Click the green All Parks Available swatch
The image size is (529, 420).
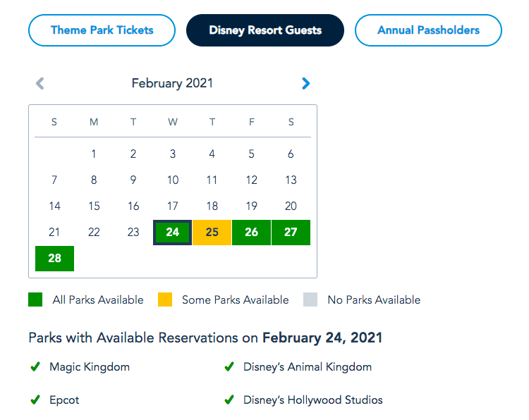[x=36, y=299]
